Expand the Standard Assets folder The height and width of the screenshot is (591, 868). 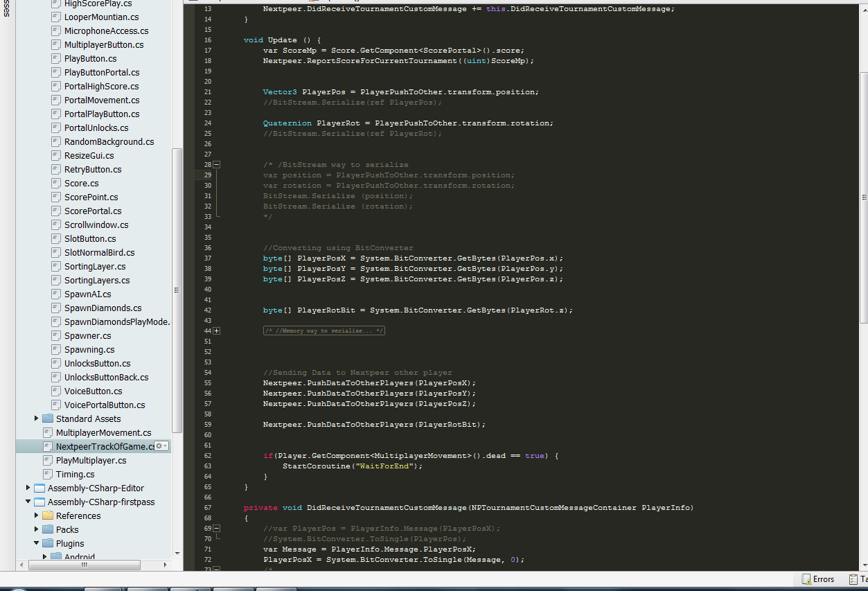coord(37,418)
